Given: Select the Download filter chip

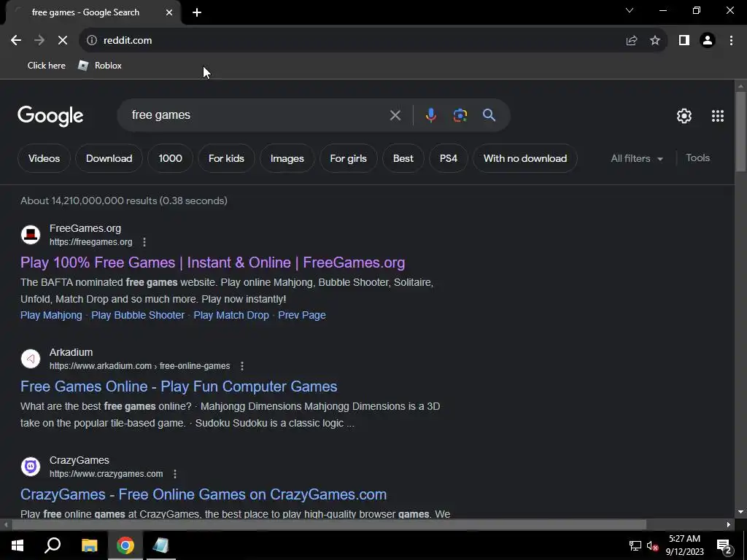Looking at the screenshot, I should click(109, 158).
